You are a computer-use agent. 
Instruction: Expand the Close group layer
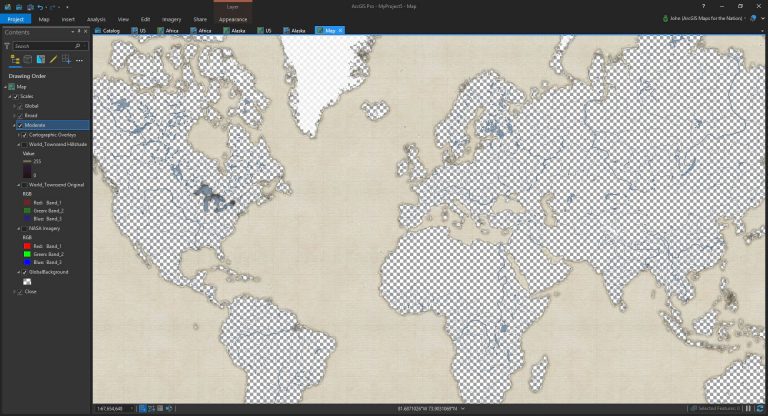pyautogui.click(x=14, y=292)
